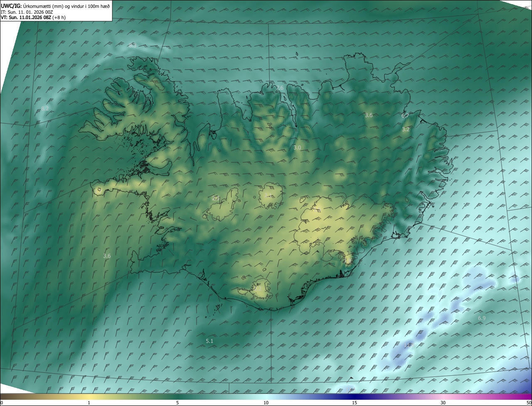Click the '0' tick on the color scale
This screenshot has width=532, height=406.
2,403
